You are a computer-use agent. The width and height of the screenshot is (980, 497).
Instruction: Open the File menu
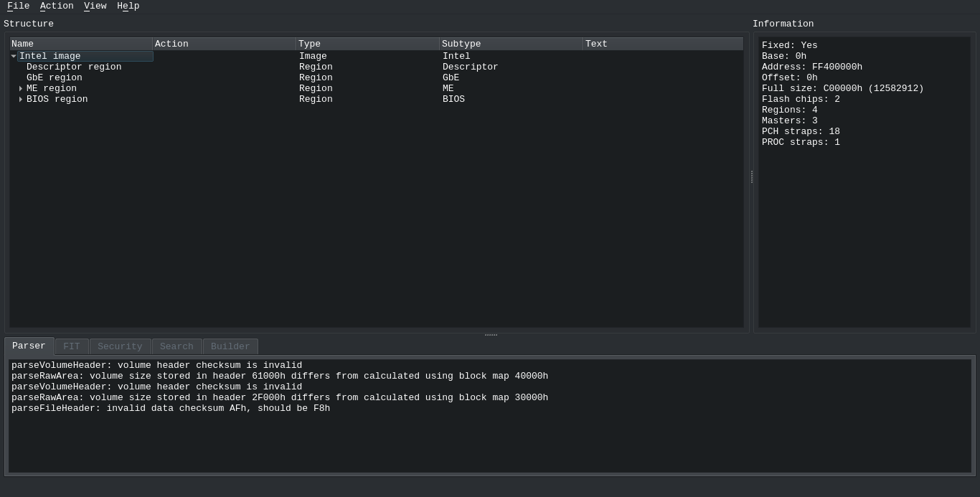tap(18, 6)
